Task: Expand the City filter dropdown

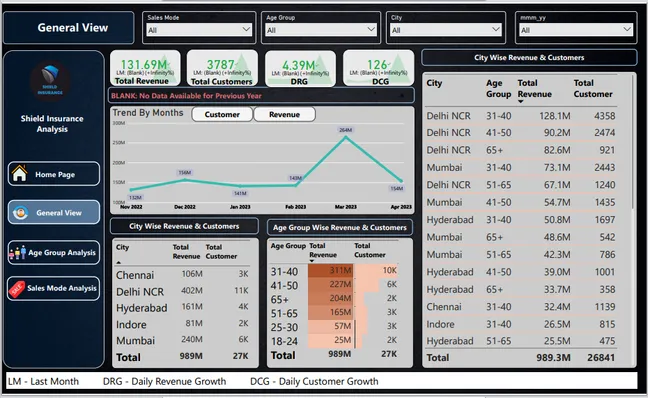Action: point(446,29)
